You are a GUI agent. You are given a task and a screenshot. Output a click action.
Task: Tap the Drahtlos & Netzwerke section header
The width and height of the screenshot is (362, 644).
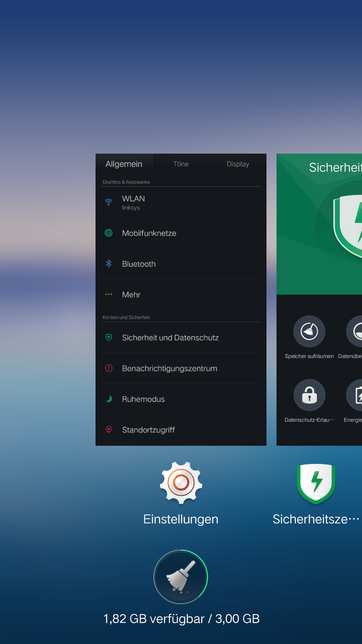point(126,182)
